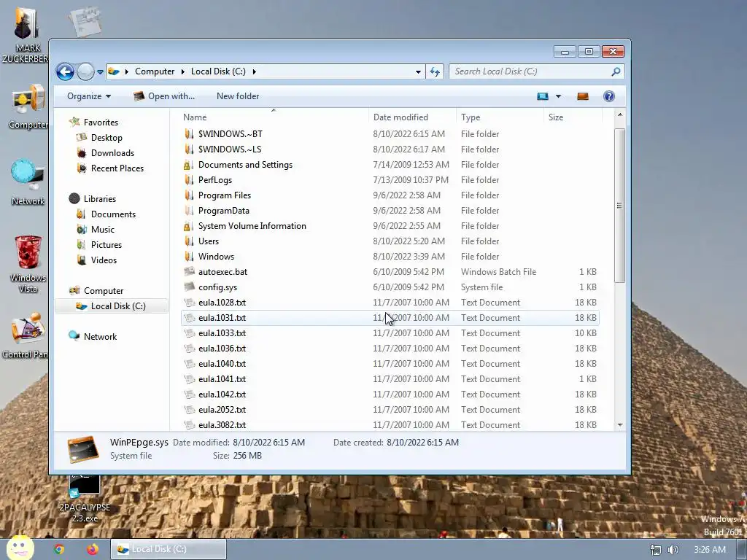Go back with the Back arrow button
747x560 pixels.
(65, 72)
